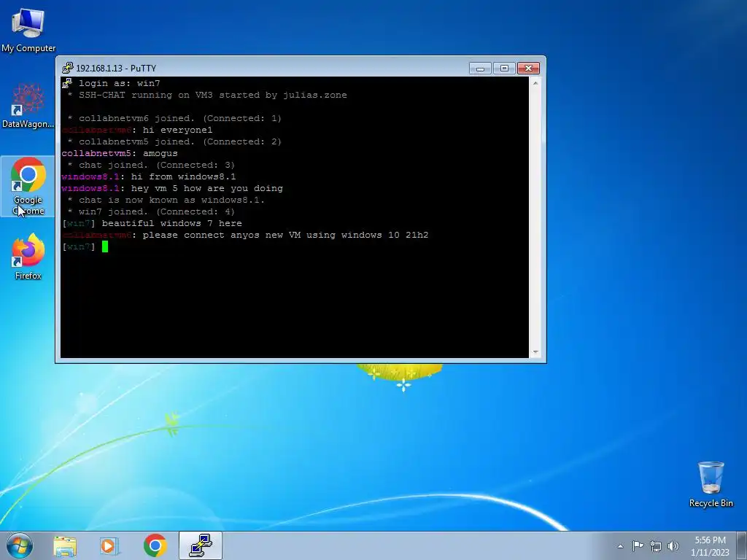Click the PuTTY title bar text
747x560 pixels.
click(116, 68)
